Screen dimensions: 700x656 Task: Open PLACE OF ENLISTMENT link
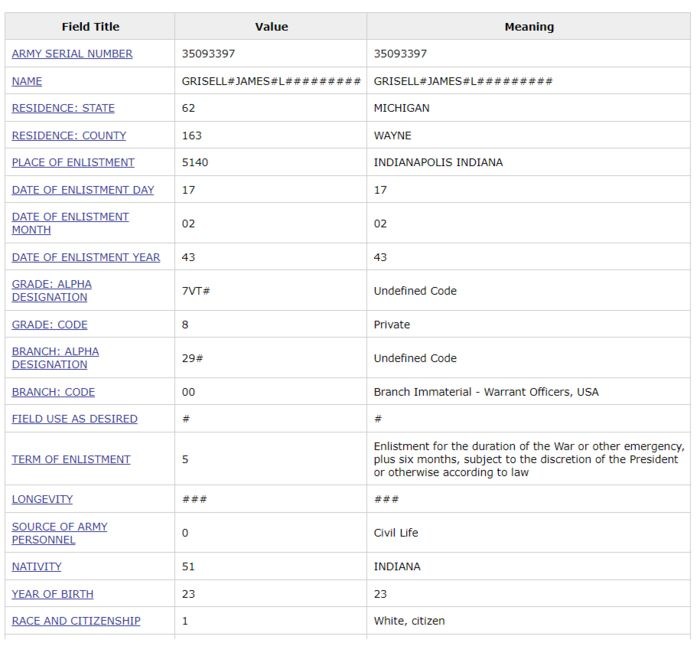coord(73,162)
